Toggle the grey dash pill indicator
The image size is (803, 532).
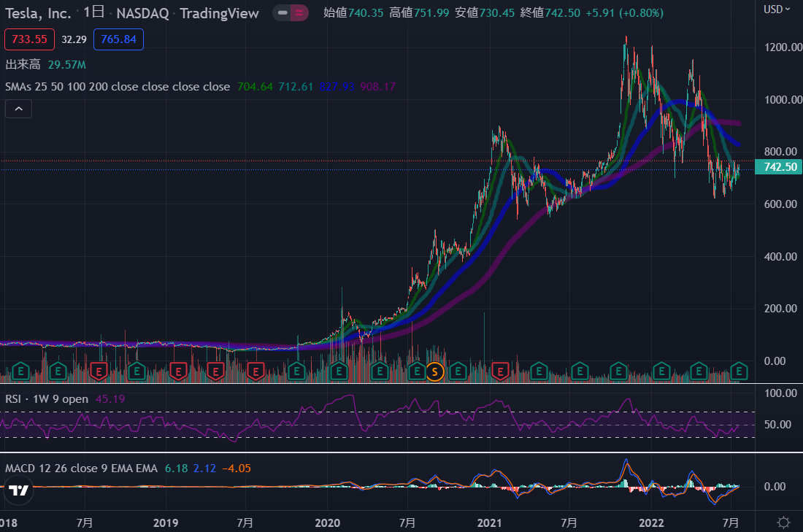(283, 13)
